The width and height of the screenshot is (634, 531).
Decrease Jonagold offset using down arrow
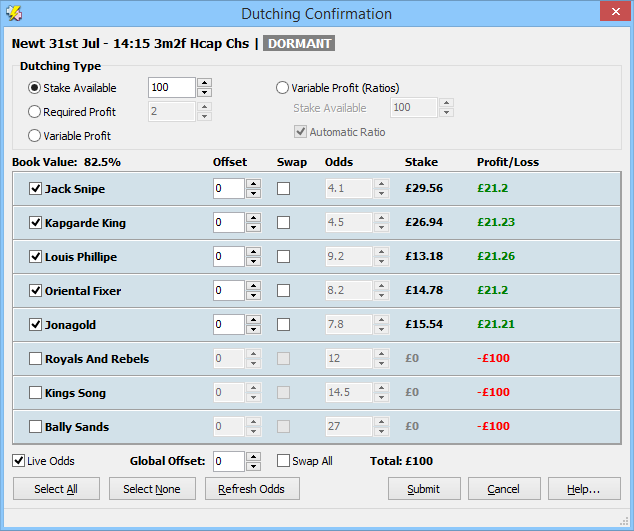(253, 329)
